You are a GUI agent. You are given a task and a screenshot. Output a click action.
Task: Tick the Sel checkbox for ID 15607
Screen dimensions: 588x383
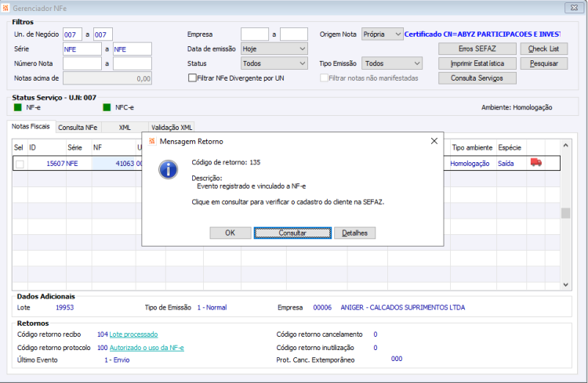pyautogui.click(x=20, y=164)
